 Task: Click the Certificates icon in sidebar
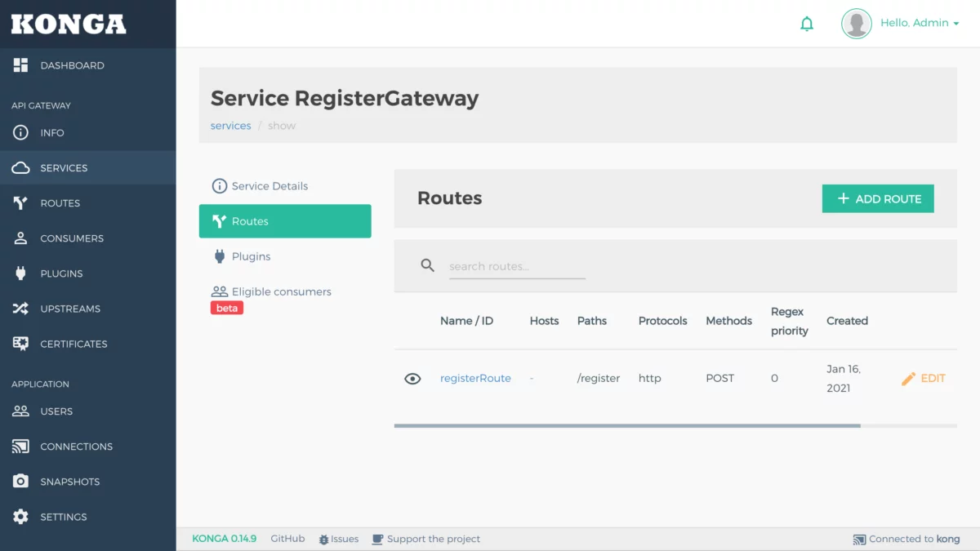pos(21,344)
